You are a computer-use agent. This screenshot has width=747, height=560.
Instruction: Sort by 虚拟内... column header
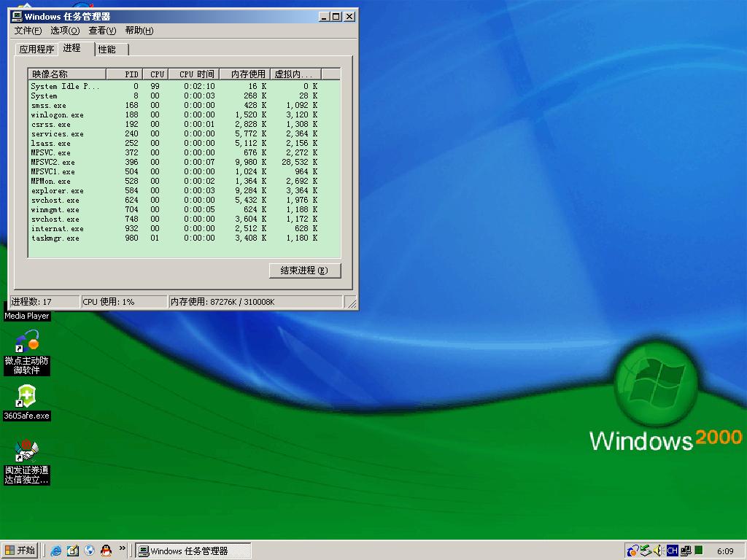click(296, 74)
